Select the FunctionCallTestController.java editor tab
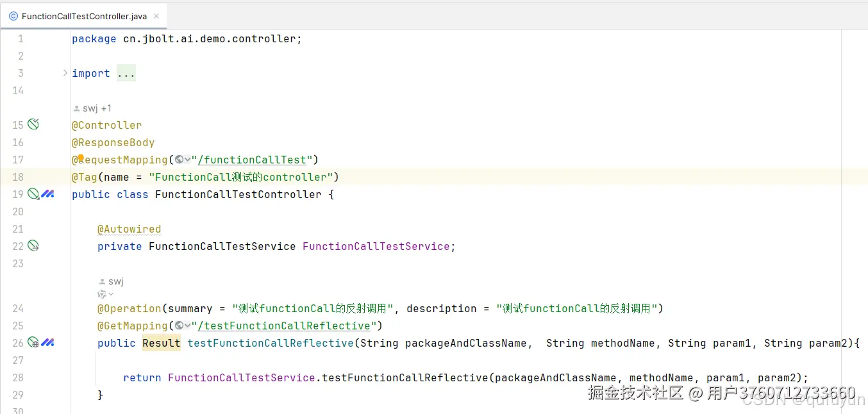This screenshot has height=414, width=868. pos(84,16)
